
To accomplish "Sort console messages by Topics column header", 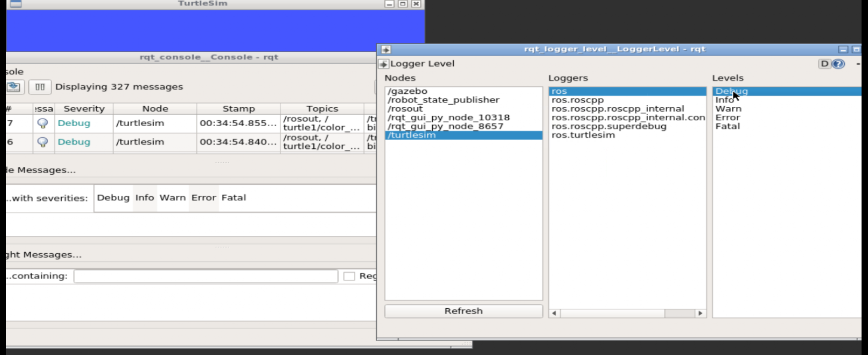I will (x=322, y=109).
